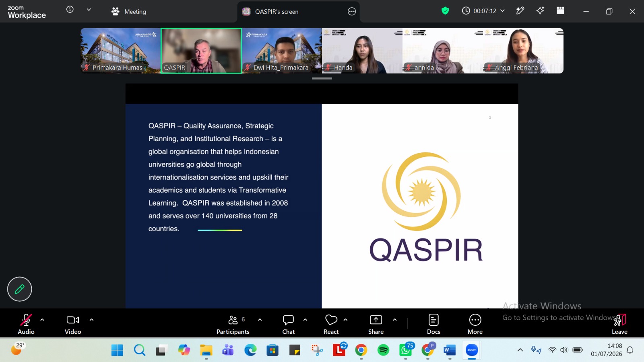Screen dimensions: 644x362
Task: Open notification bell in taskbar
Action: [x=630, y=350]
